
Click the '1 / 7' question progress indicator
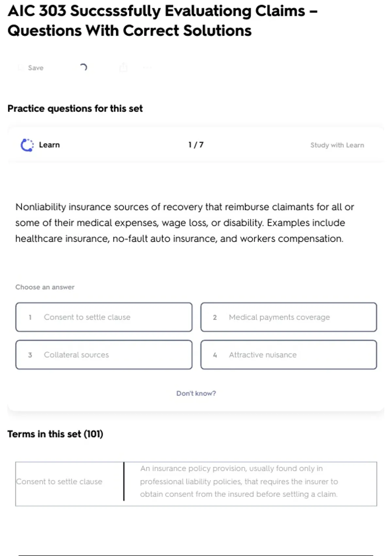pyautogui.click(x=196, y=145)
